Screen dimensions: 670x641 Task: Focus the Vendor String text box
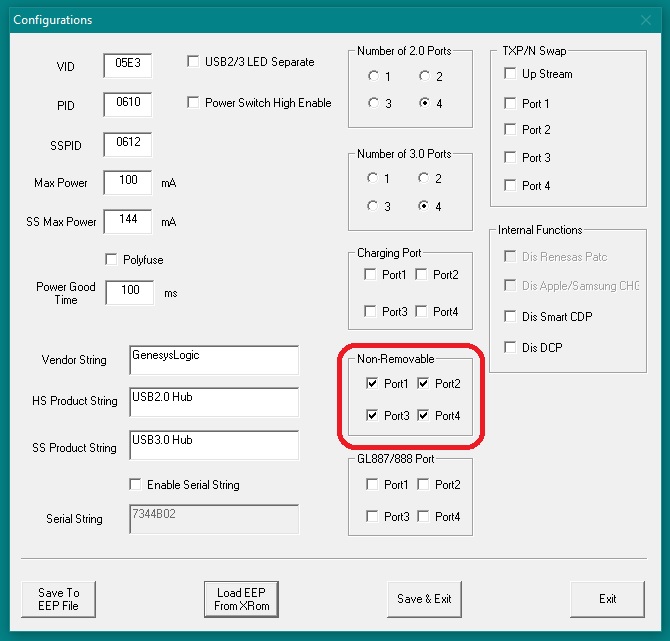click(214, 360)
